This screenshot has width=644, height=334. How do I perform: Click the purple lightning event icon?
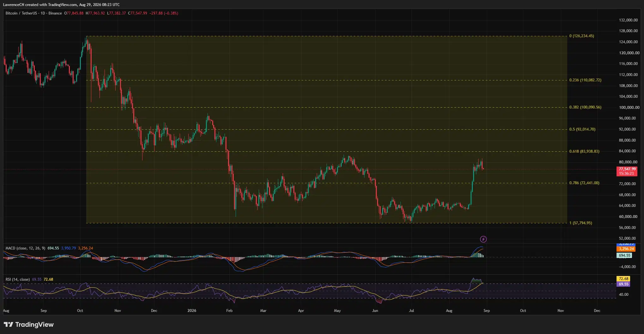(483, 239)
